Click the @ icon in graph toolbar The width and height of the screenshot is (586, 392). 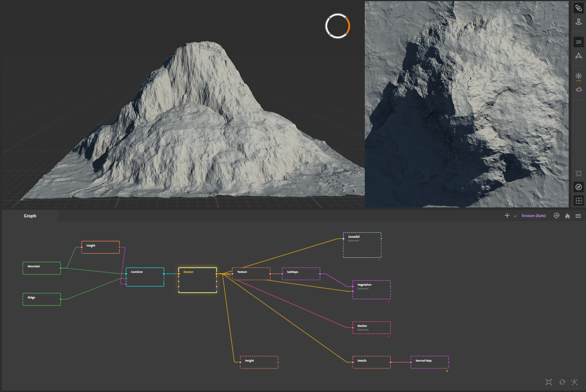point(556,215)
